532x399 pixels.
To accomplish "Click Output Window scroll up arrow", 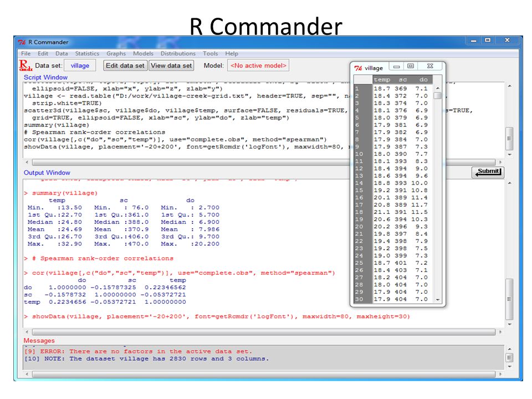I will coord(510,183).
